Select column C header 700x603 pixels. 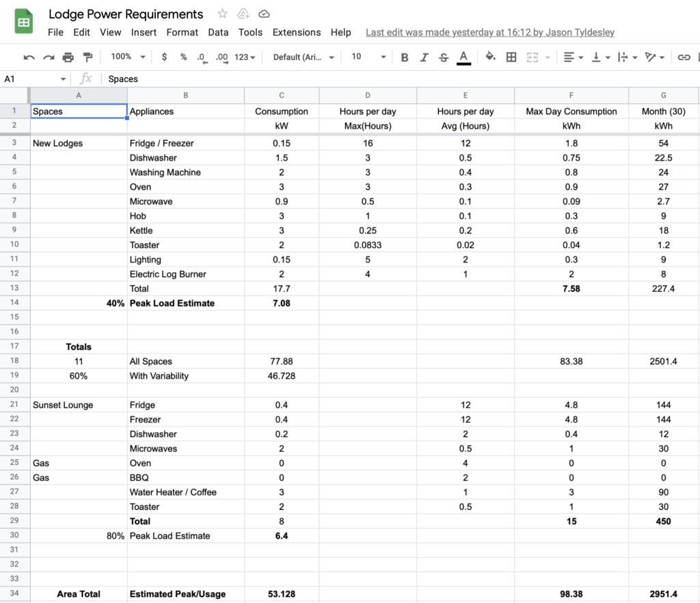[281, 95]
